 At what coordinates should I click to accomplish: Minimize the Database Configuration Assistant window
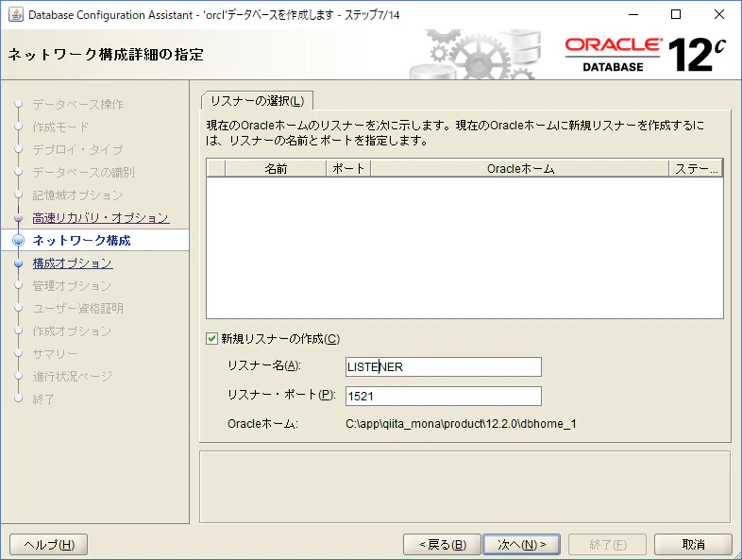(x=633, y=15)
